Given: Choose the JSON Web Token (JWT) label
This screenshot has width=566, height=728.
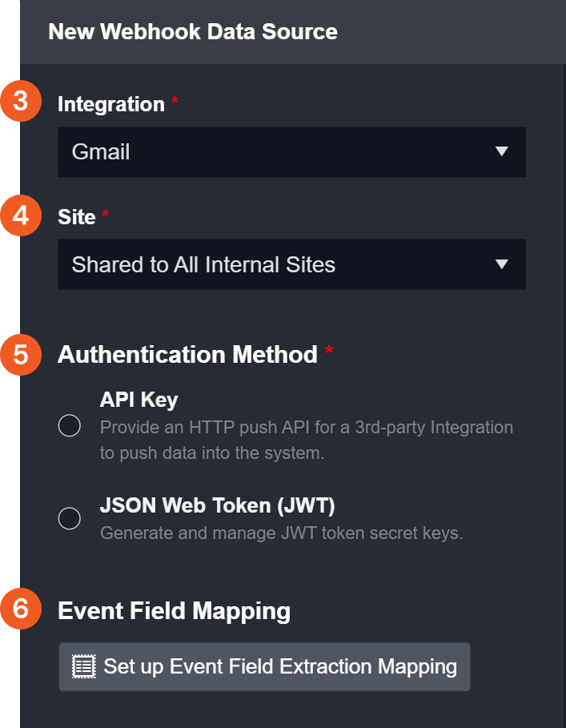Looking at the screenshot, I should tap(217, 506).
